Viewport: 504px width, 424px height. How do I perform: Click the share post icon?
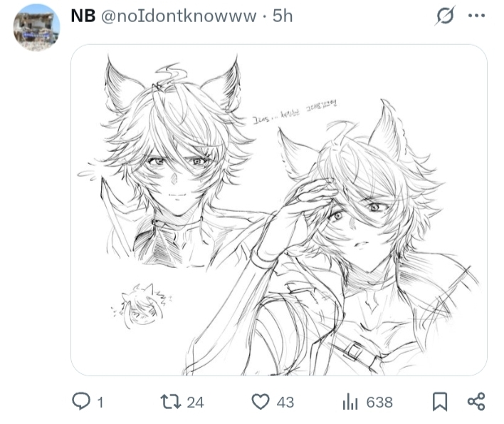[476, 401]
